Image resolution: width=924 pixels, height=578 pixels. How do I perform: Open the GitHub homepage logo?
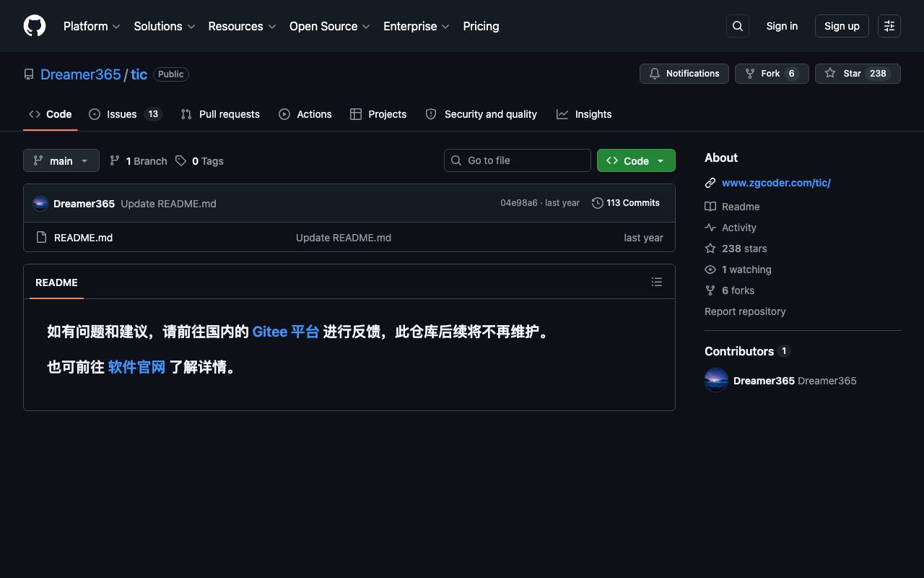(35, 26)
